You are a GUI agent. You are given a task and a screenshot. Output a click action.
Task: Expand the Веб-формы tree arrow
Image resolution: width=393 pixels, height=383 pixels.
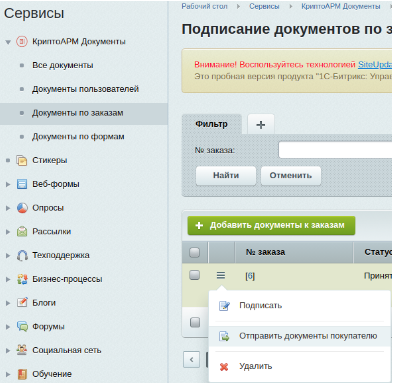click(8, 184)
